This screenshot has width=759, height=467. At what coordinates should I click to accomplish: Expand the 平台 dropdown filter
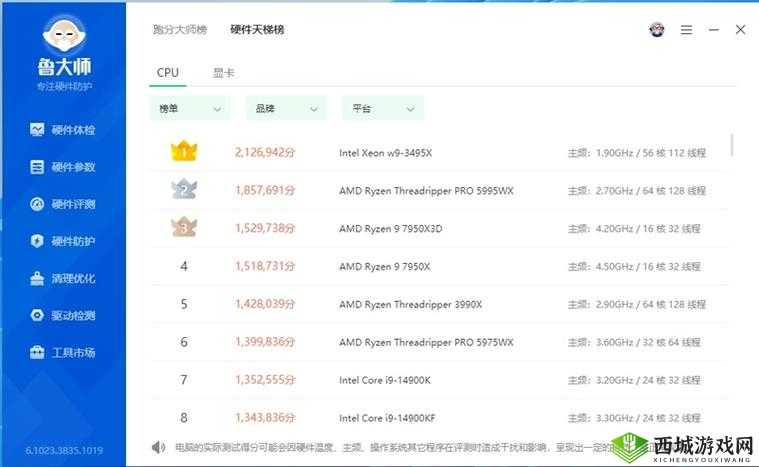382,108
